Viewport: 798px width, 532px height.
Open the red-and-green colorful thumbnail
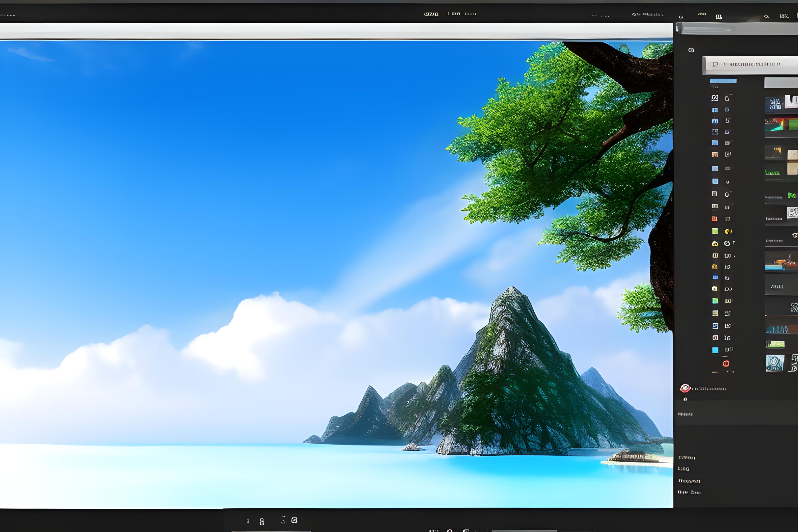(781, 124)
